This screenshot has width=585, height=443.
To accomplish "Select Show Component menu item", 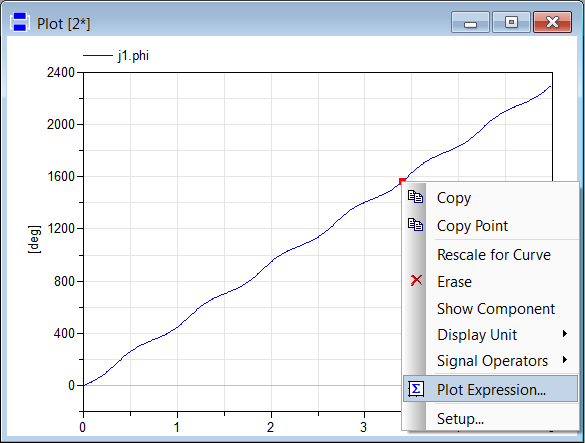I will point(490,309).
